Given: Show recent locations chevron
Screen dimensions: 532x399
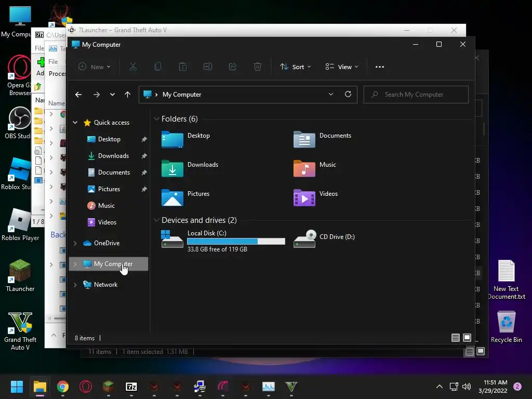Looking at the screenshot, I should pos(112,95).
